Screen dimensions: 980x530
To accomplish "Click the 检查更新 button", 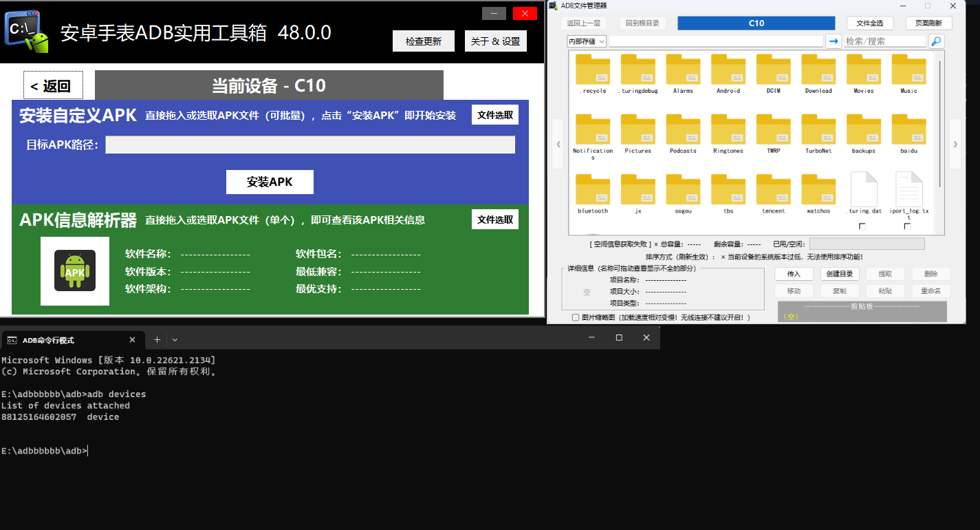I will [x=423, y=41].
